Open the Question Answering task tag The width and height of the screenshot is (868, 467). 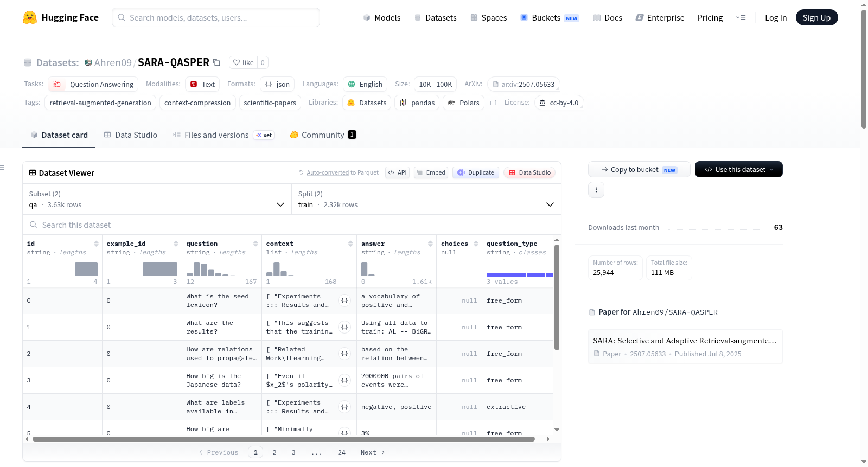[x=93, y=84]
